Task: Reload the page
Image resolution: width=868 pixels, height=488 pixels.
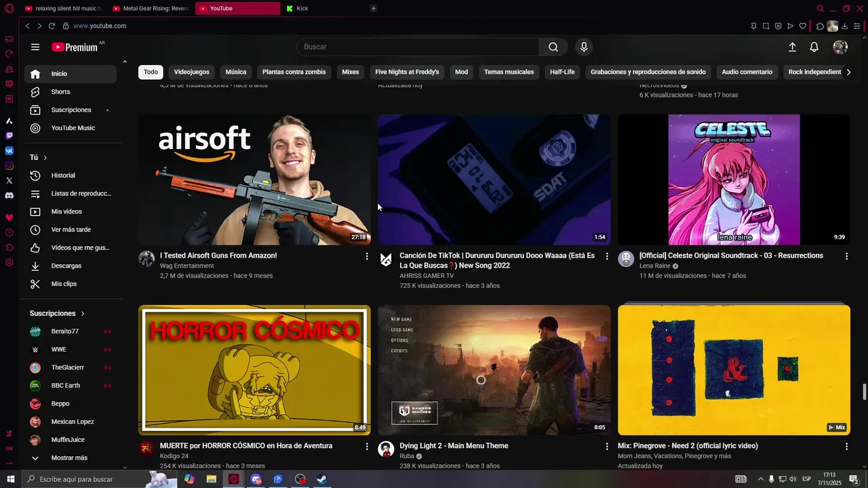Action: tap(52, 26)
